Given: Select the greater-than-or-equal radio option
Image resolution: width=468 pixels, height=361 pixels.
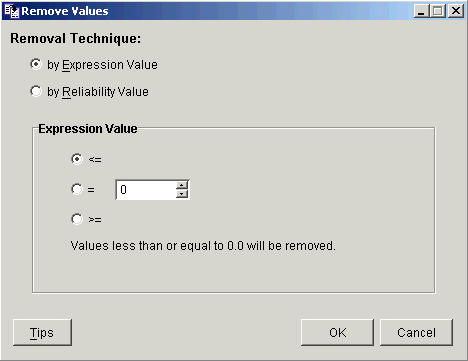Looking at the screenshot, I should coord(77,219).
